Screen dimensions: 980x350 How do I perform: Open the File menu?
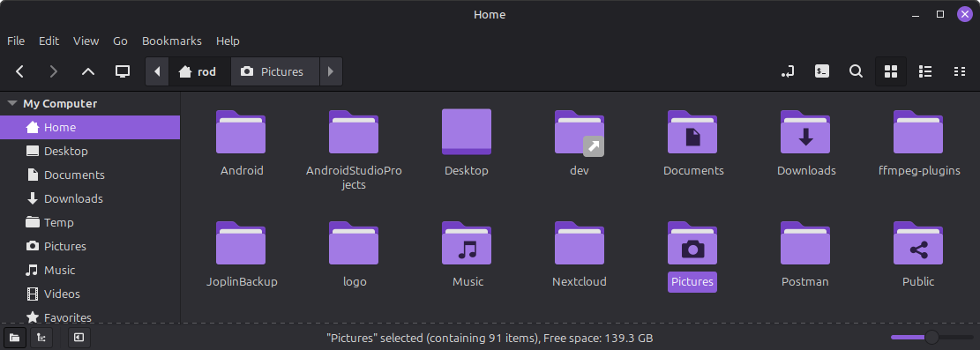pyautogui.click(x=16, y=41)
